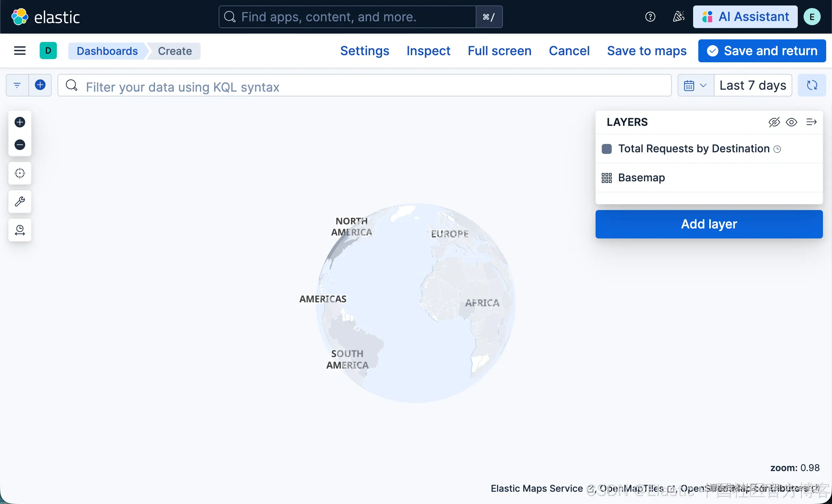Click the Add layer button
Viewport: 832px width, 504px height.
(709, 224)
